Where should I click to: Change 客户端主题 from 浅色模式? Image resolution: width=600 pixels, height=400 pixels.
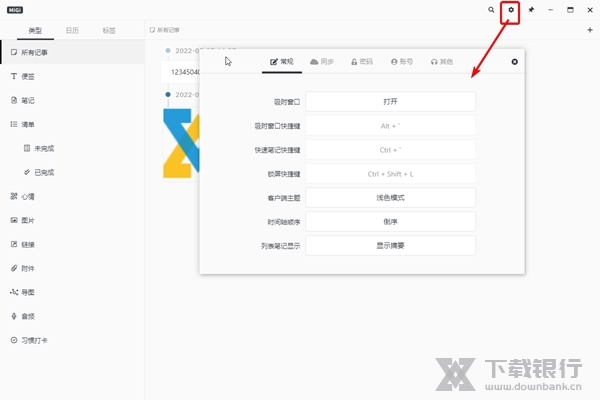pos(390,198)
